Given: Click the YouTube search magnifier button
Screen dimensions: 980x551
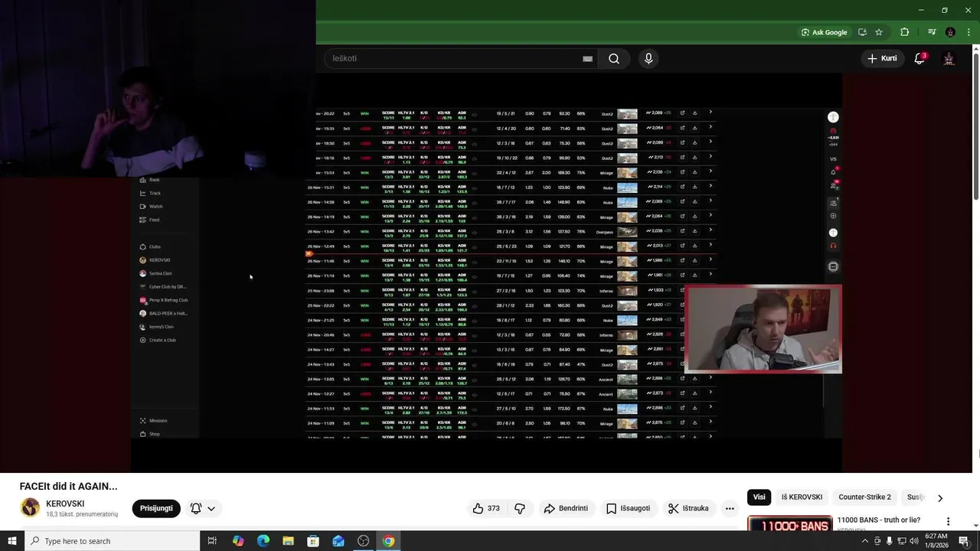Looking at the screenshot, I should [614, 59].
